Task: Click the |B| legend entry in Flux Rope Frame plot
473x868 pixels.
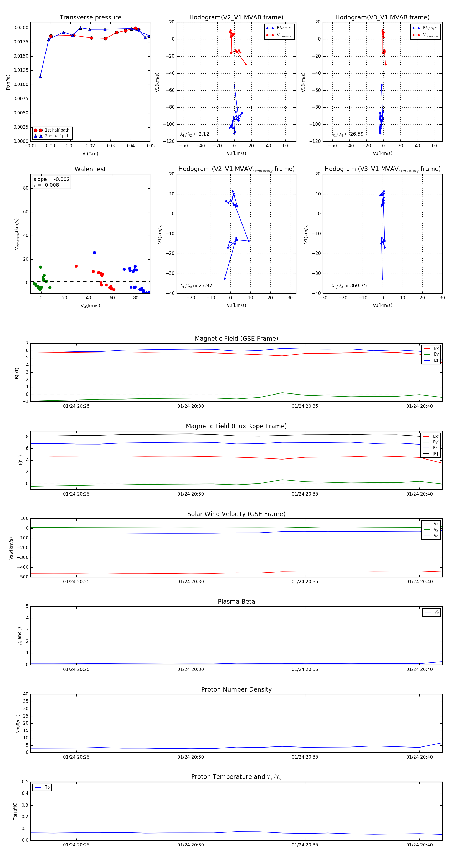Action: pyautogui.click(x=431, y=454)
